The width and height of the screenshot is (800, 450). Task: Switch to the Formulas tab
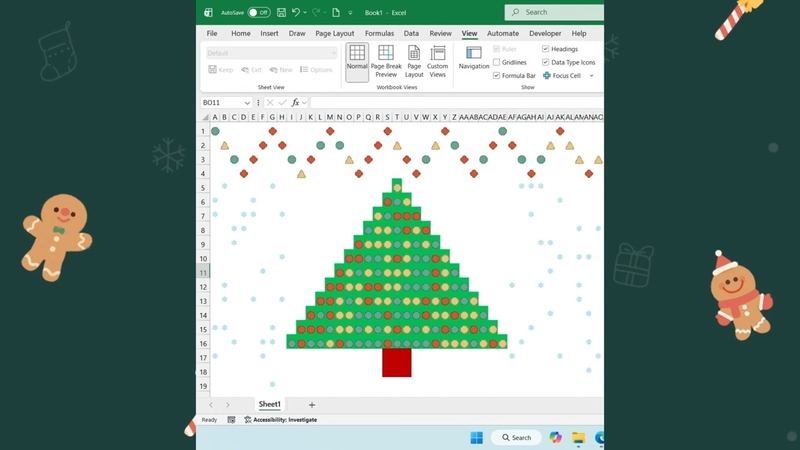click(379, 33)
